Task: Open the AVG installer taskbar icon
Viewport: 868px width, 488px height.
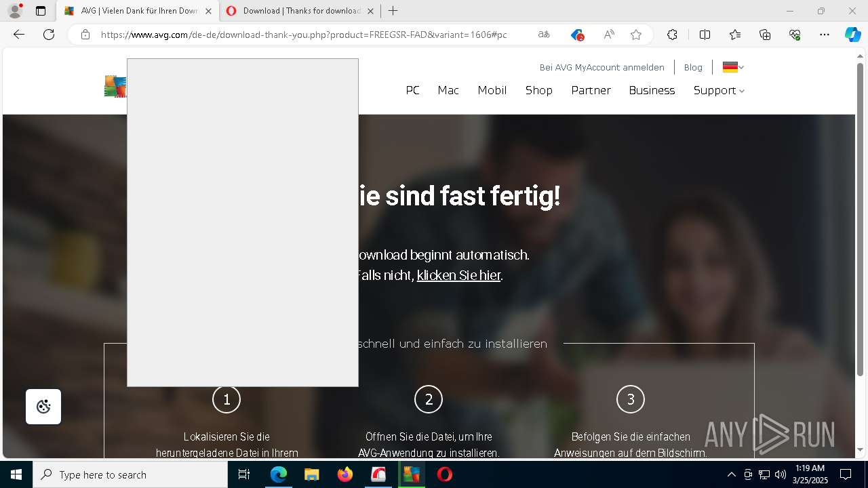Action: coord(412,474)
